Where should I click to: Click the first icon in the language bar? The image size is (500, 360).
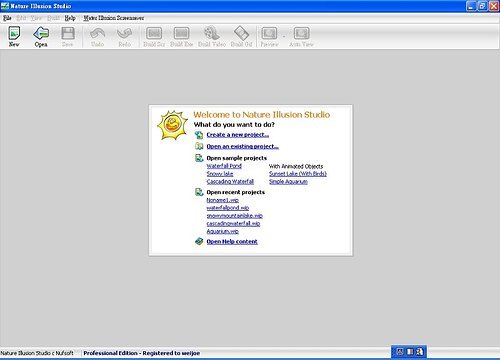pyautogui.click(x=400, y=352)
